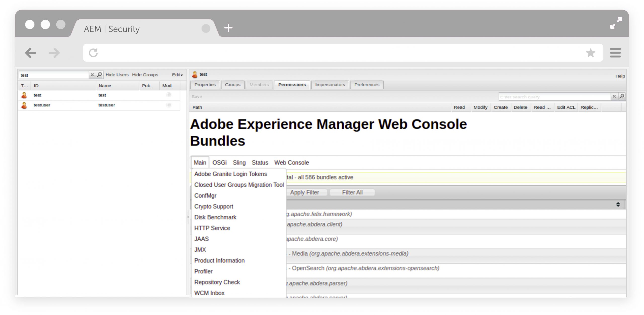Click the user icon in the test header
The height and width of the screenshot is (315, 644).
click(195, 74)
